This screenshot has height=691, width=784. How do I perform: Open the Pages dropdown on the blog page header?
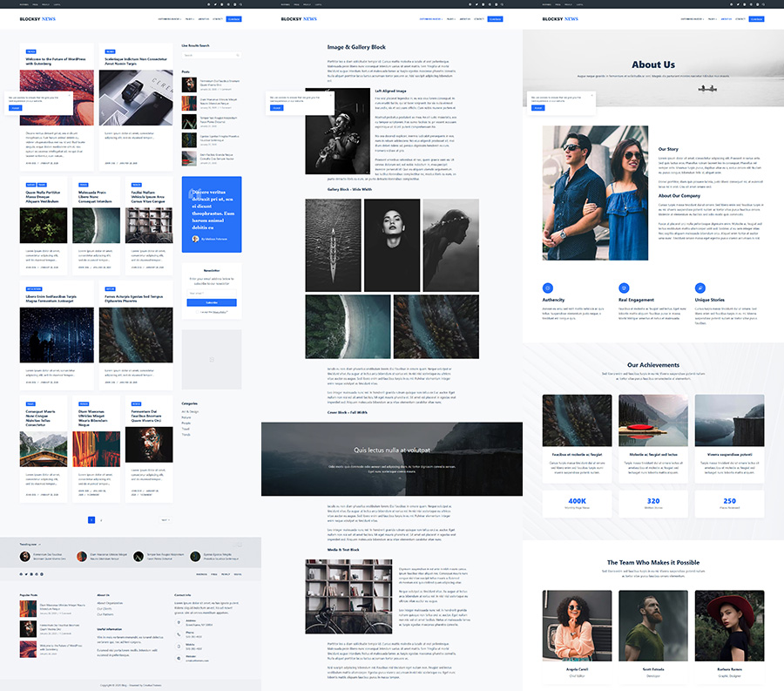point(189,18)
